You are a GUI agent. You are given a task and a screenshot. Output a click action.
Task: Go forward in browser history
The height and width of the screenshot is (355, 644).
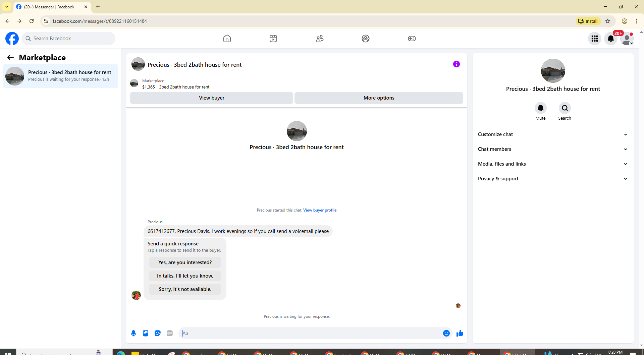click(19, 21)
